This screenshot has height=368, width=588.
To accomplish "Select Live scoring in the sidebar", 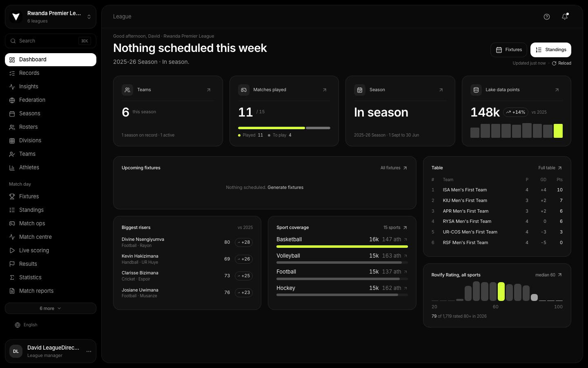I will pos(51,251).
